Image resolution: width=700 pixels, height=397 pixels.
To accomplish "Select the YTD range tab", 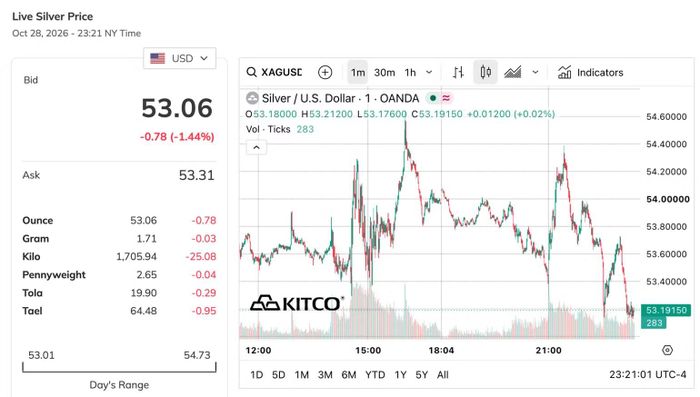I will coord(375,375).
